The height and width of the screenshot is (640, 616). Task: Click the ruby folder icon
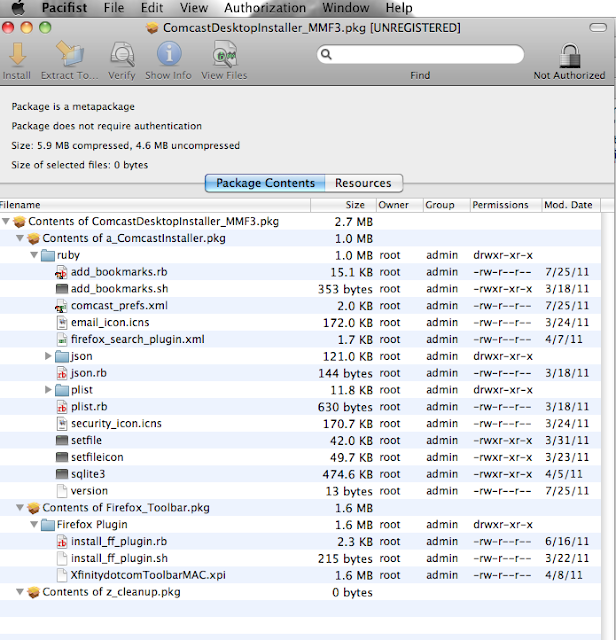pos(48,256)
